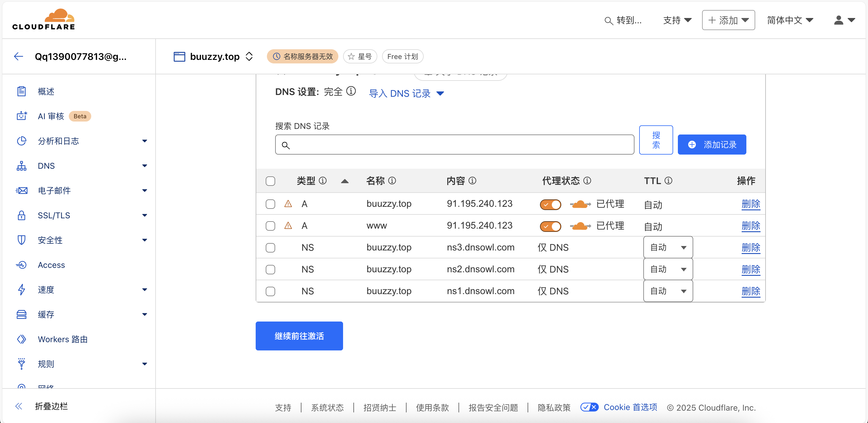Select checkbox for A record buuzzy.top
The height and width of the screenshot is (423, 868).
point(270,204)
